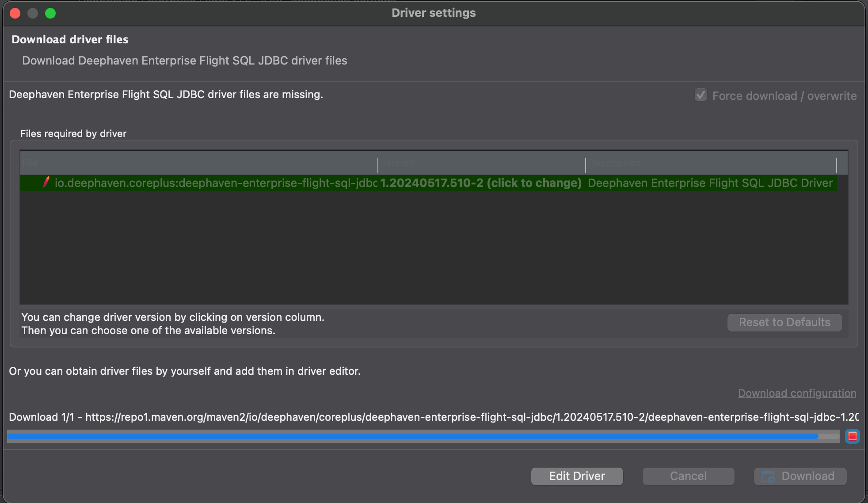Click the Edit Driver button
The width and height of the screenshot is (868, 503).
(577, 476)
